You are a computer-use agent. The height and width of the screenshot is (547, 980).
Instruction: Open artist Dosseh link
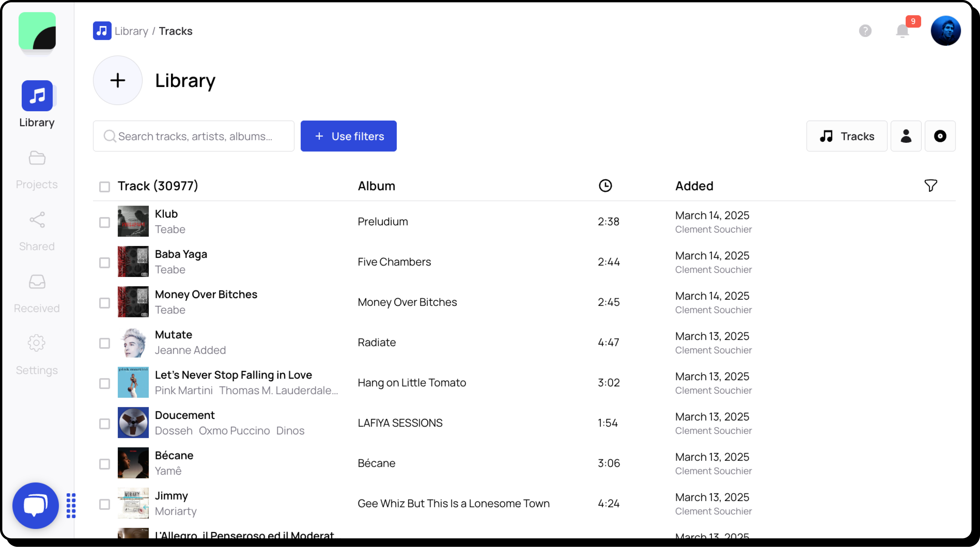tap(173, 431)
